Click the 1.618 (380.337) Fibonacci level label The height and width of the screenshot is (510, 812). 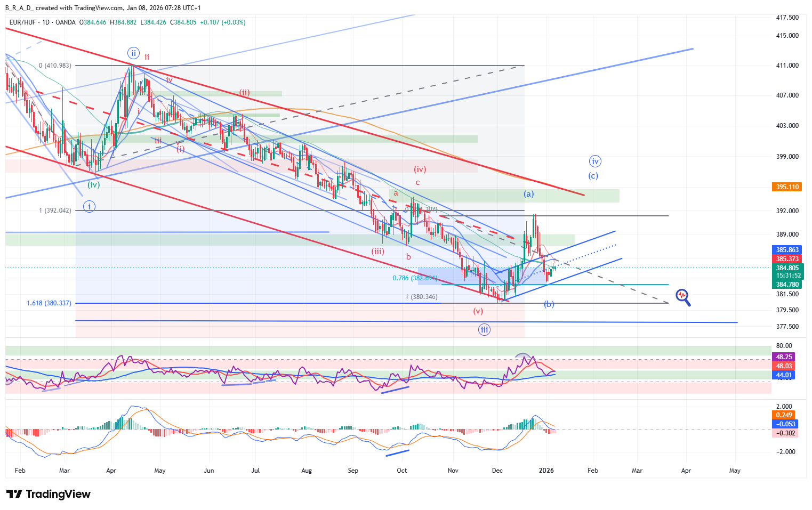[x=49, y=303]
